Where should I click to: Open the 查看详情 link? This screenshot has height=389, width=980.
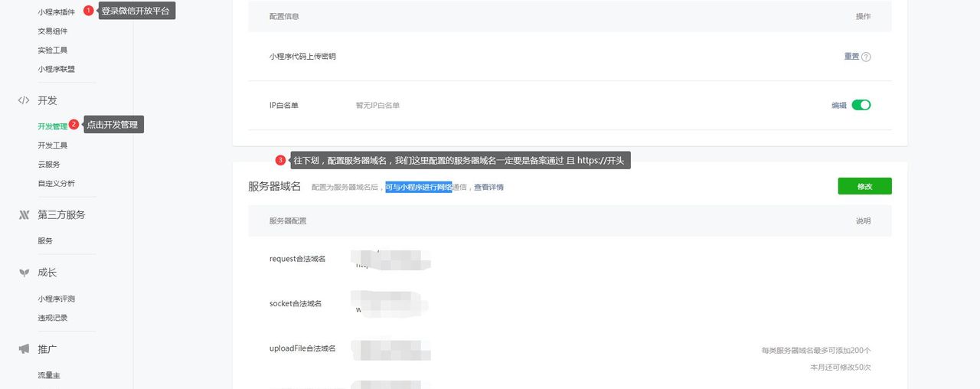point(488,187)
